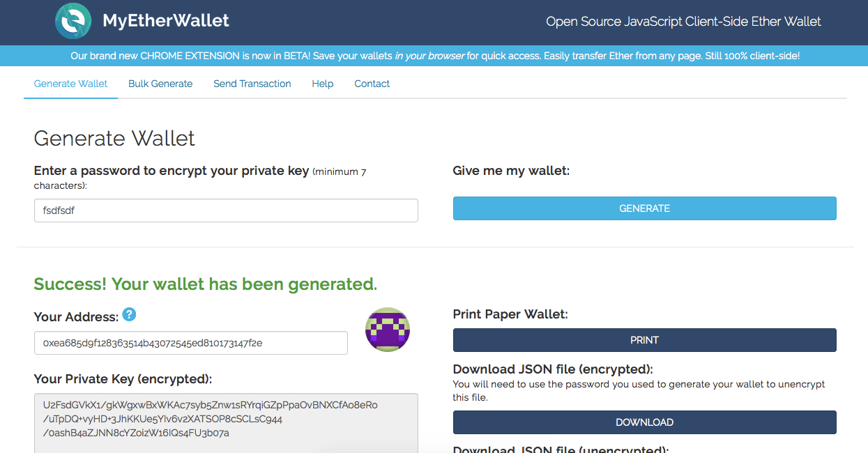This screenshot has height=453, width=868.
Task: Click the purple wallet identicon avatar
Action: pos(387,329)
